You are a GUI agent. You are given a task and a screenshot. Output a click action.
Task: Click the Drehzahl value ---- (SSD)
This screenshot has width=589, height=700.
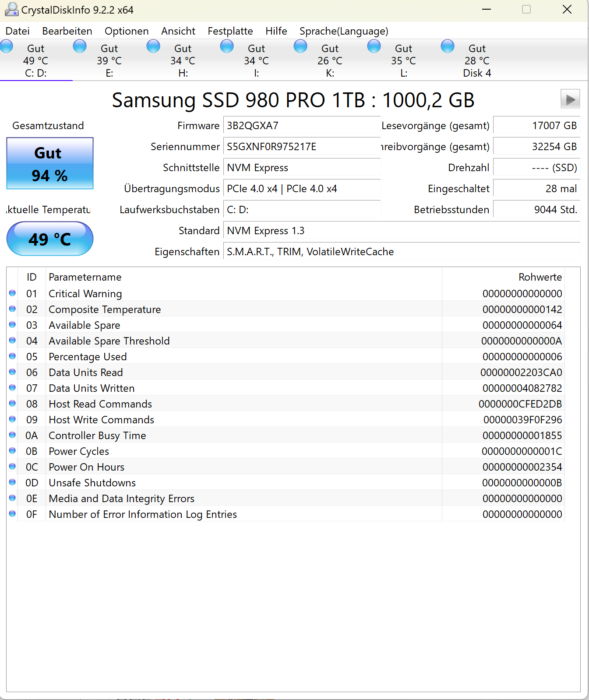tap(537, 168)
